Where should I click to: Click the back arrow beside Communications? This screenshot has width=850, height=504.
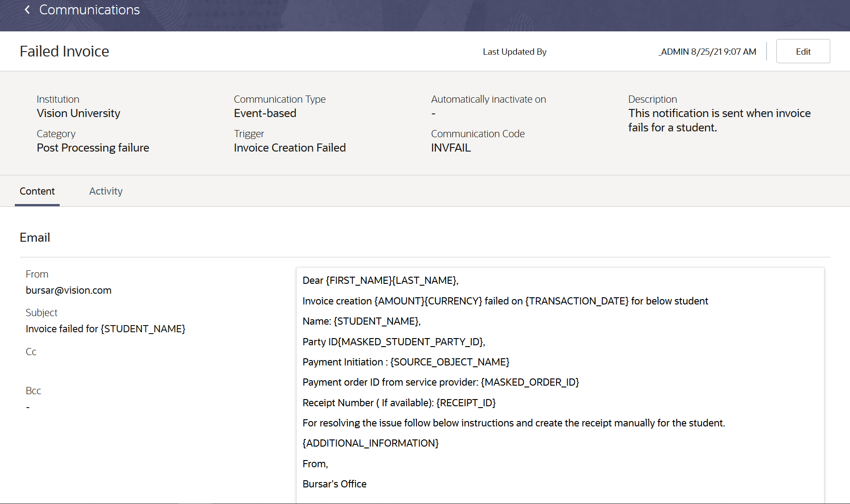click(x=27, y=10)
